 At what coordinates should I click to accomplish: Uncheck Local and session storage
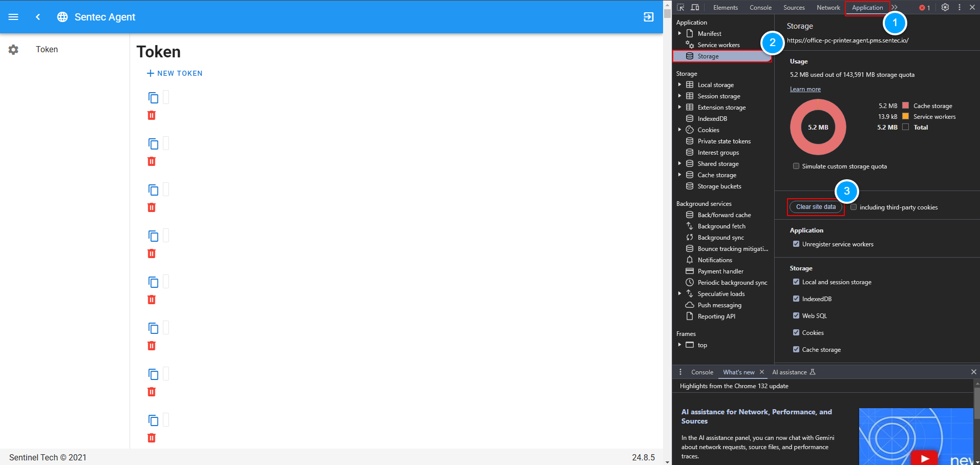(x=796, y=282)
